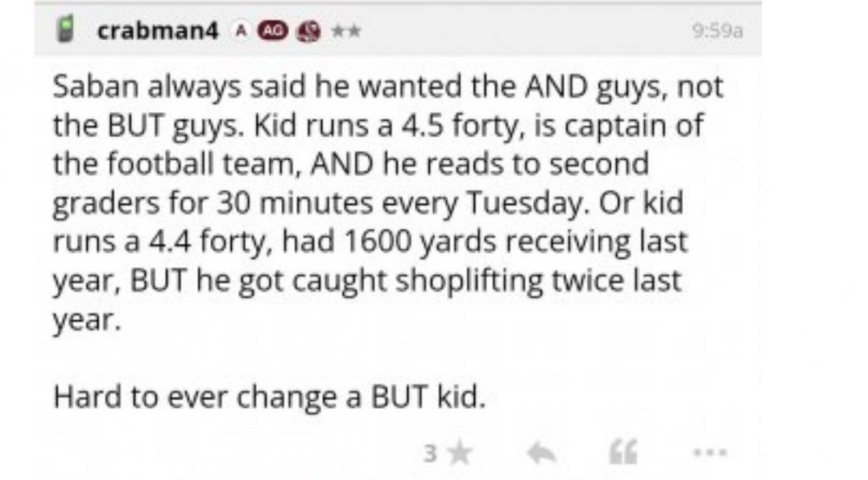Screen dimensions: 868x480
Task: Open crabman4's user profile link
Action: pos(157,32)
